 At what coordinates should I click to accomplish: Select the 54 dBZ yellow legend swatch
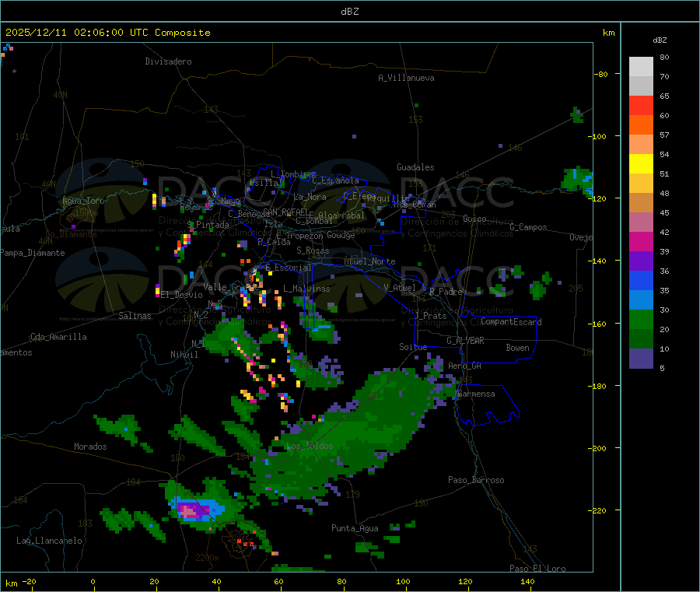641,164
